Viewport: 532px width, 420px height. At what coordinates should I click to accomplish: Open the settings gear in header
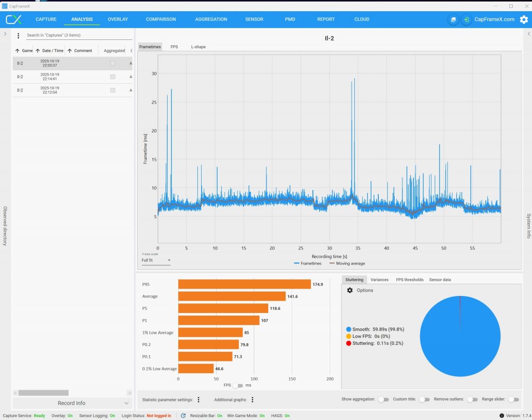pos(523,20)
